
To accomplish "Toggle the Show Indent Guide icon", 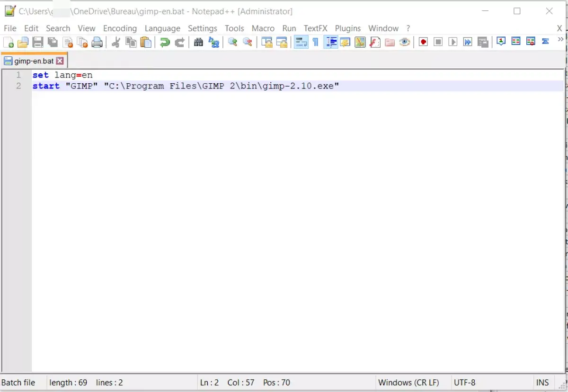I will coord(331,43).
